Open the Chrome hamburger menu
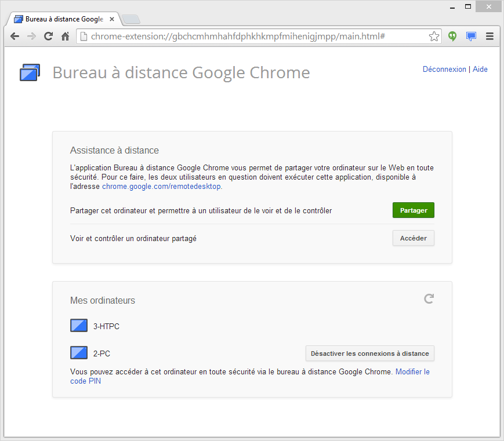Image resolution: width=504 pixels, height=441 pixels. (x=490, y=36)
